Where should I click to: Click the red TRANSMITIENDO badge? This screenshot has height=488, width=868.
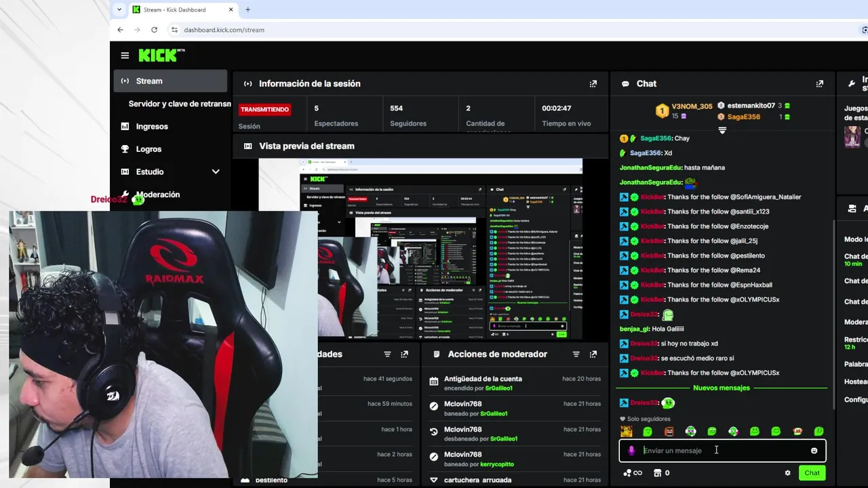point(264,109)
